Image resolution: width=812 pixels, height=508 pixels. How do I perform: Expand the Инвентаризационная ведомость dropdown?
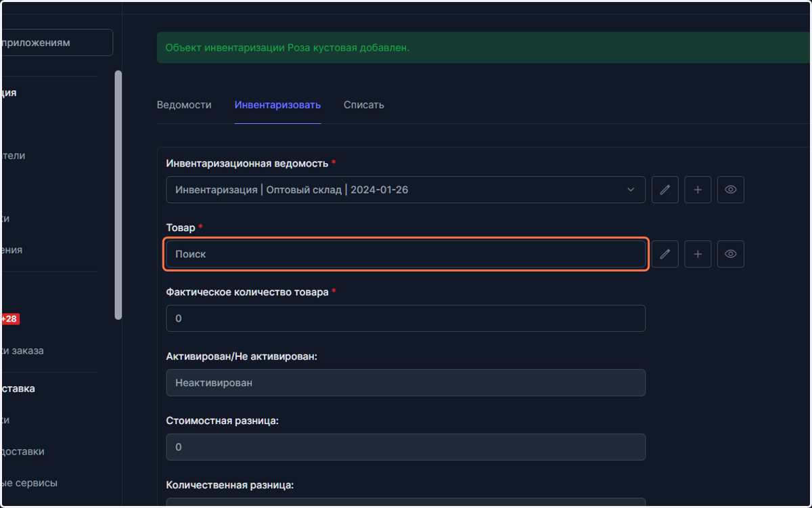(x=405, y=190)
